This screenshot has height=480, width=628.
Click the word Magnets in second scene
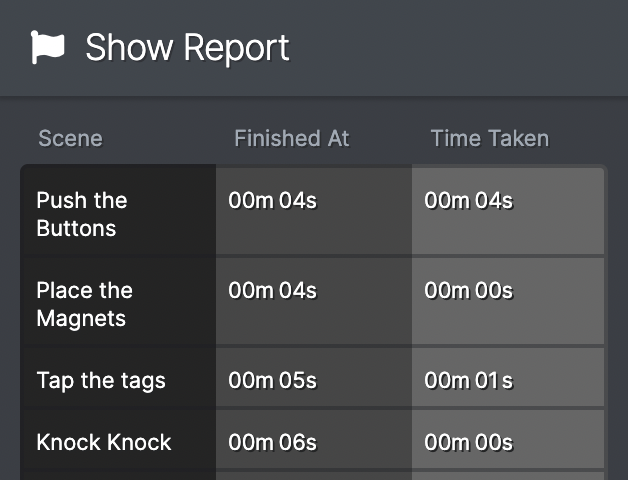(81, 319)
